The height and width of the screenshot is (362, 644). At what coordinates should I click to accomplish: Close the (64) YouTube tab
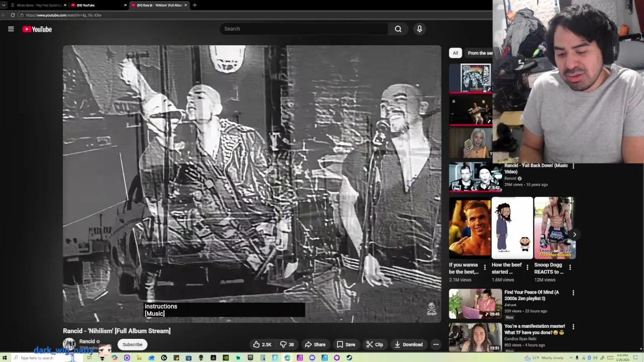tap(125, 5)
